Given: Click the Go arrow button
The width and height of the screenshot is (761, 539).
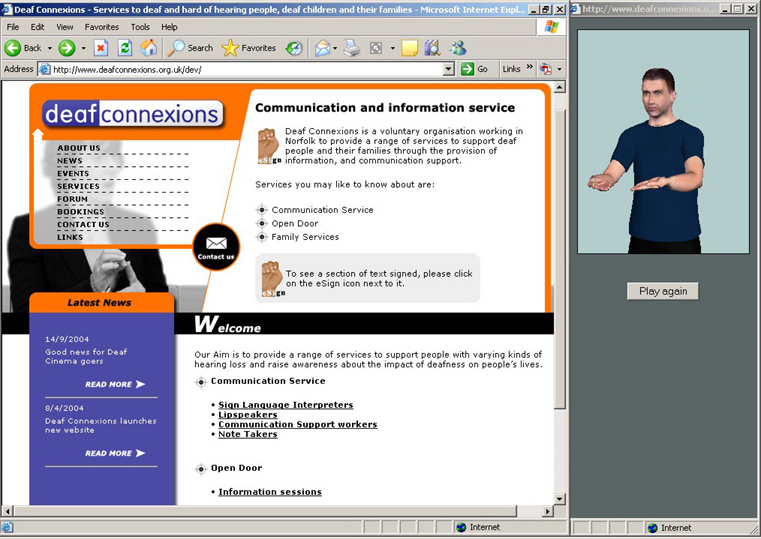Looking at the screenshot, I should (x=467, y=69).
